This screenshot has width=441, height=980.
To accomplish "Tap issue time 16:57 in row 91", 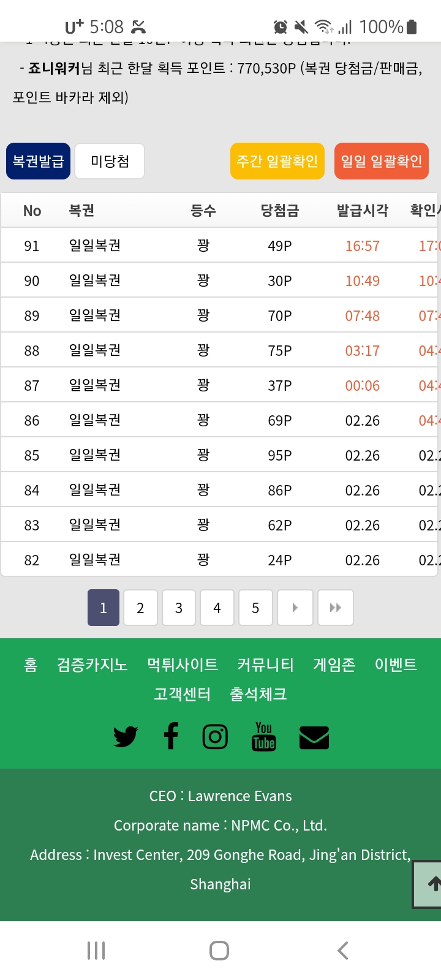I will click(x=363, y=246).
